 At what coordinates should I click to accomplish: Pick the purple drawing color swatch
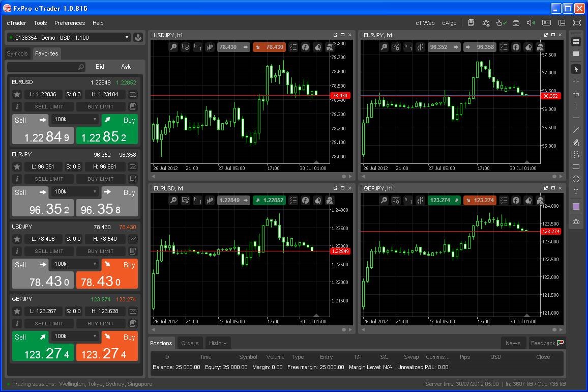tap(576, 207)
